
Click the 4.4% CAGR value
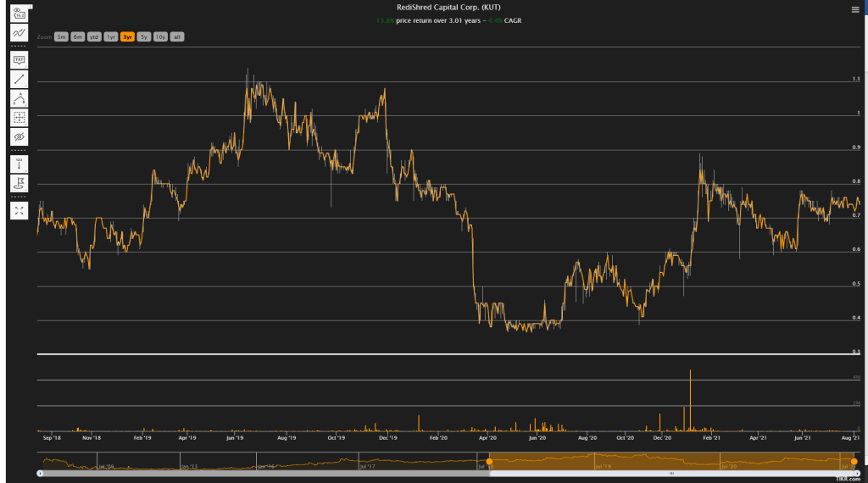(x=495, y=20)
